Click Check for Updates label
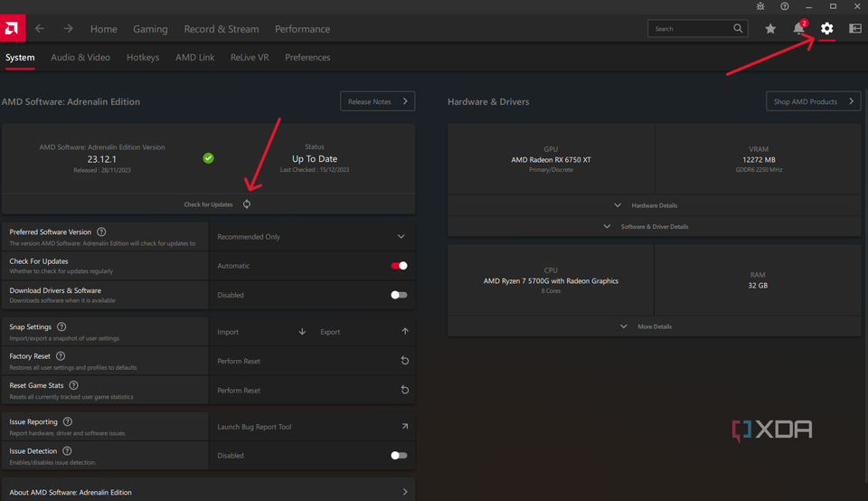Screen dimensions: 868x501 point(208,204)
